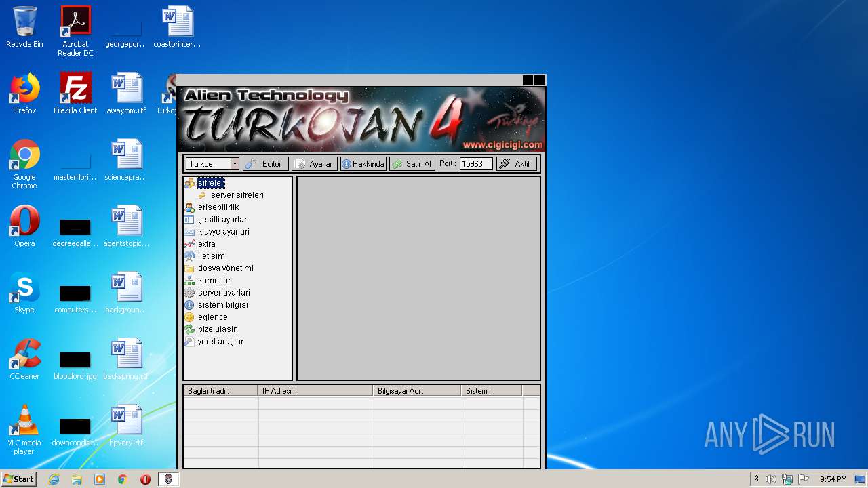Click the Hakkinda about button
The image size is (868, 488).
coord(363,164)
